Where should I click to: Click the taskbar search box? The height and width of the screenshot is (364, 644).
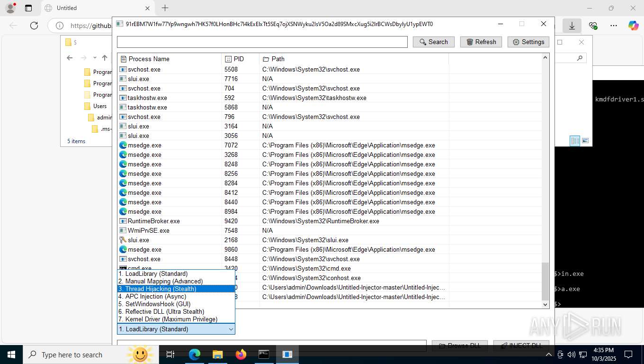pos(90,355)
